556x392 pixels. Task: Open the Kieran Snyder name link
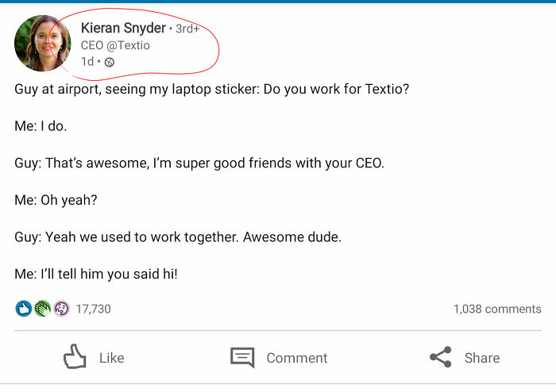(123, 28)
